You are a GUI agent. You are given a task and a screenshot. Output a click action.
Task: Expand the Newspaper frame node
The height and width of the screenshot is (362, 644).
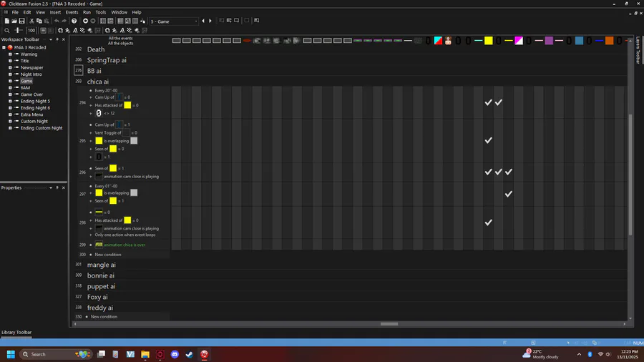pyautogui.click(x=10, y=68)
